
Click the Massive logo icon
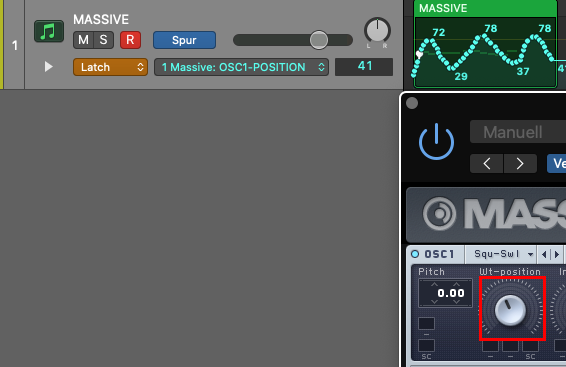pos(439,214)
